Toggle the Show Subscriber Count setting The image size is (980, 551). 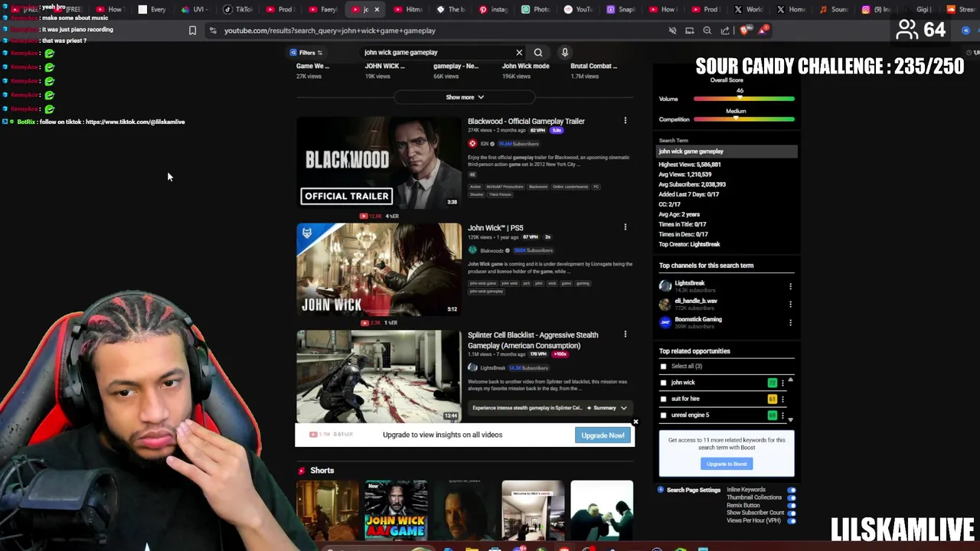click(x=791, y=513)
